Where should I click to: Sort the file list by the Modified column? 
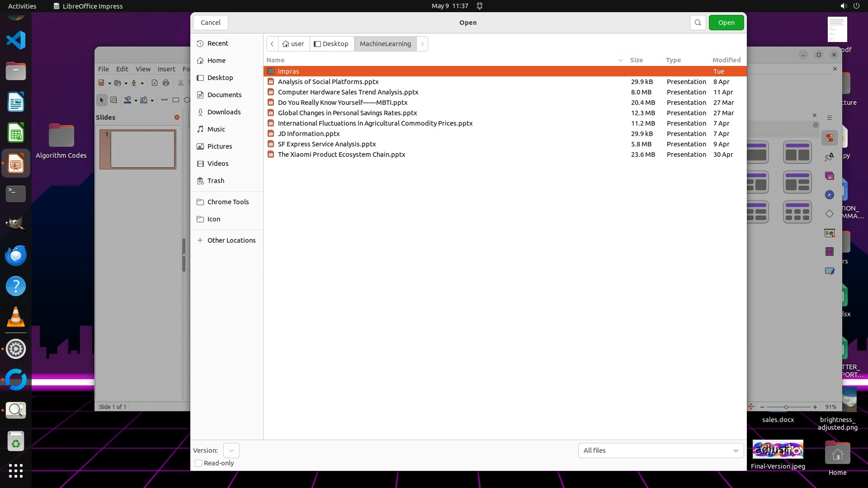tap(726, 60)
